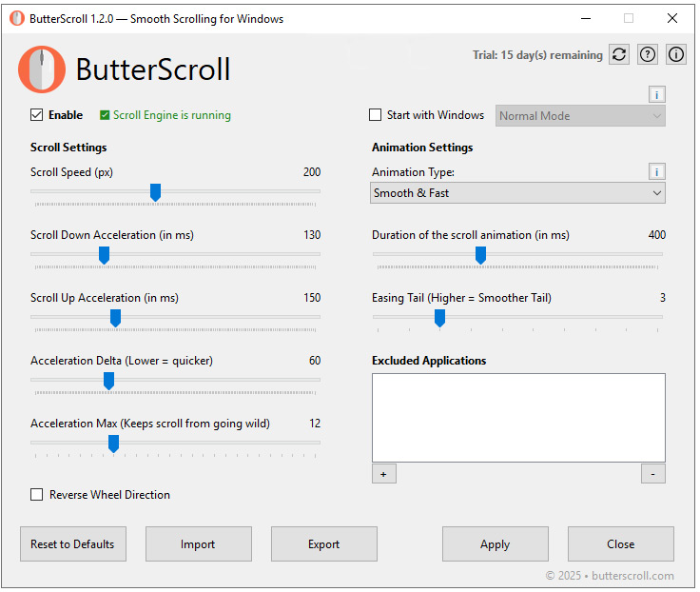Image resolution: width=700 pixels, height=592 pixels.
Task: Apply the current settings
Action: point(496,543)
